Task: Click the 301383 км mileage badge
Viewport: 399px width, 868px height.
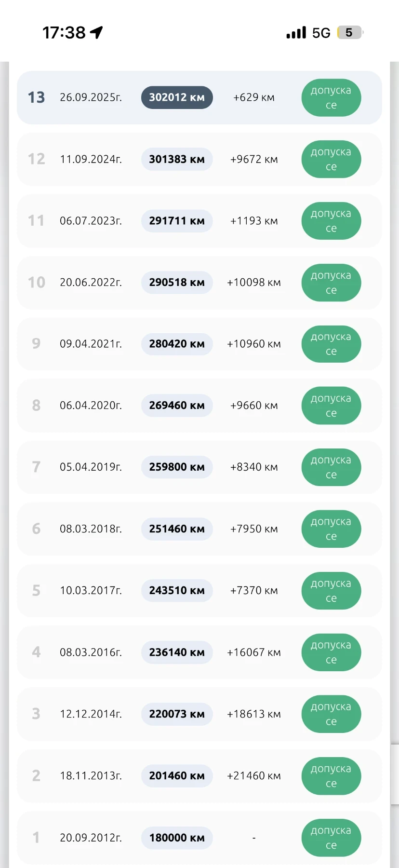Action: click(177, 159)
